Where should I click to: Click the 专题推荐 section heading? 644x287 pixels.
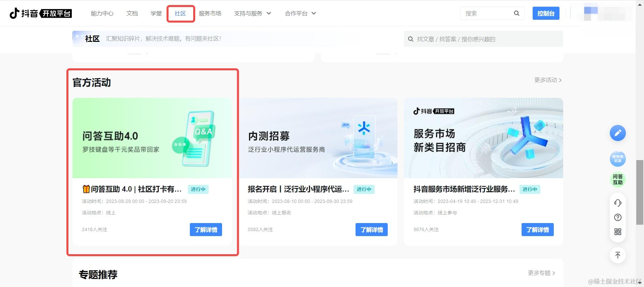click(x=98, y=275)
